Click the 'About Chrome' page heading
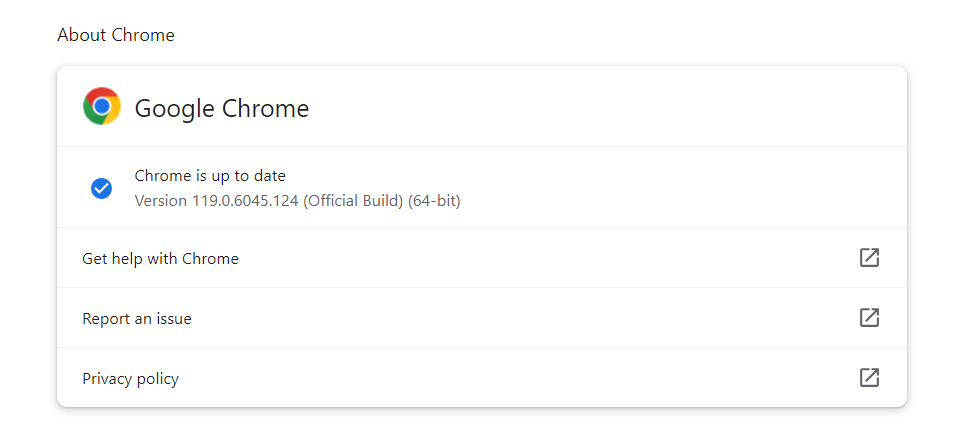 116,35
